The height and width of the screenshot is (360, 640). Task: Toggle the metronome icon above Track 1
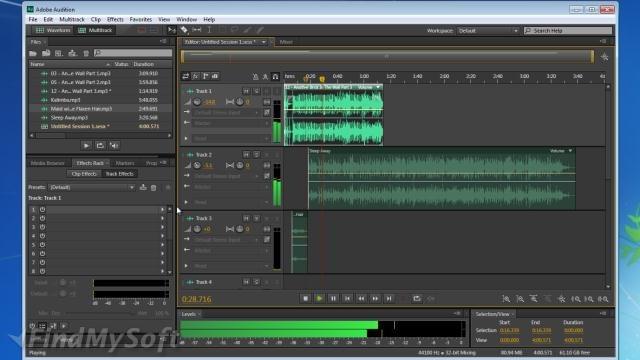pyautogui.click(x=256, y=76)
